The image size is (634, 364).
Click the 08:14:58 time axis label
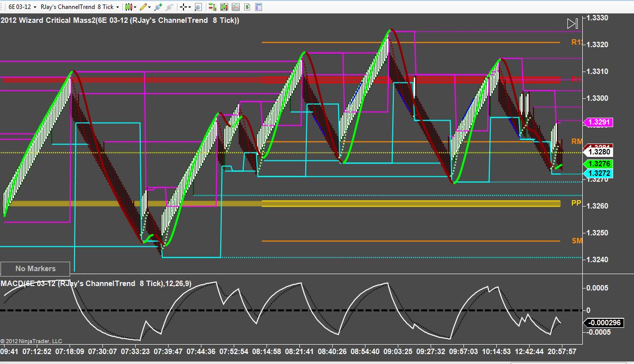[267, 352]
